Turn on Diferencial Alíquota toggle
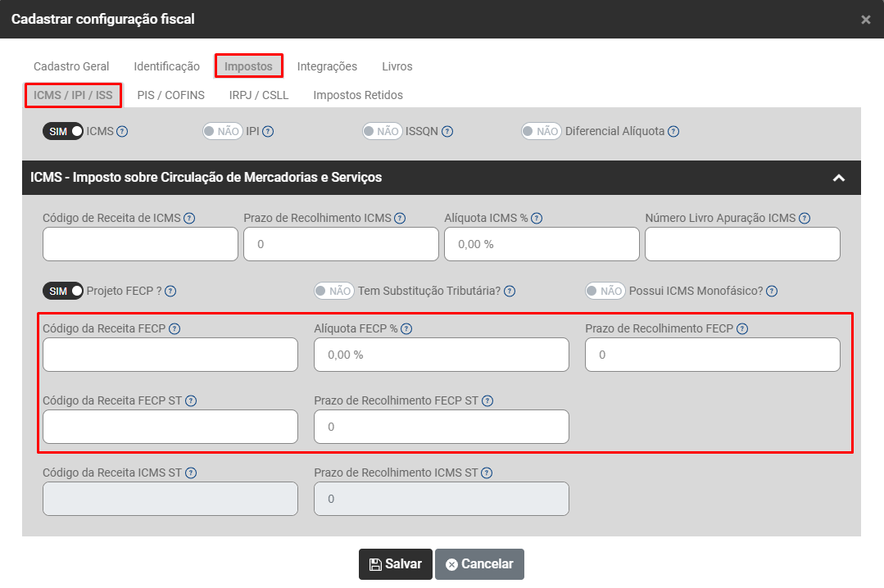 coord(542,131)
